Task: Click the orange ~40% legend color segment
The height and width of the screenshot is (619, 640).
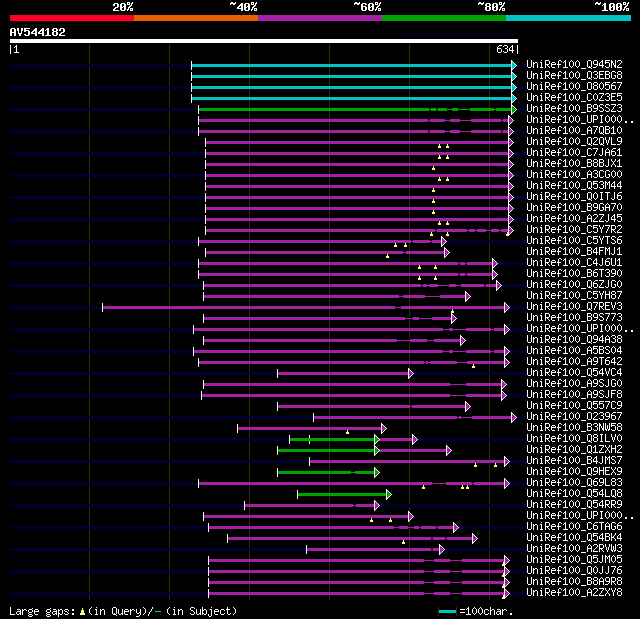Action: pos(196,18)
